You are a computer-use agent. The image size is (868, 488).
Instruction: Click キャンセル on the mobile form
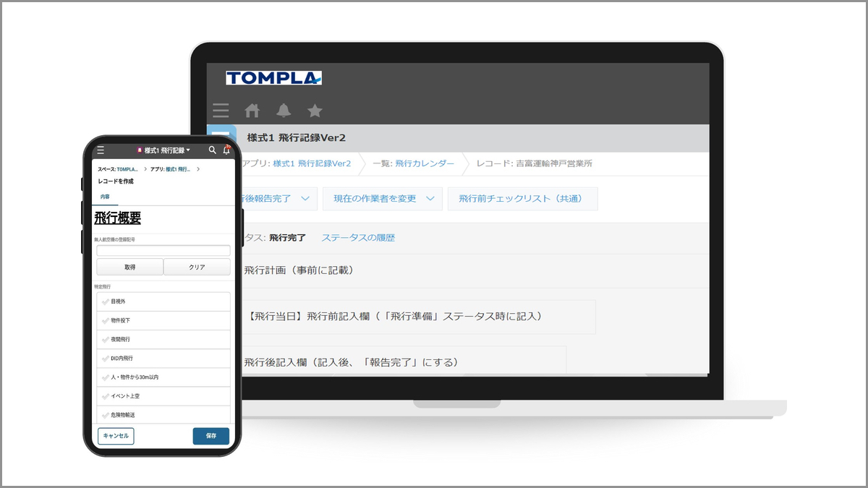116,436
